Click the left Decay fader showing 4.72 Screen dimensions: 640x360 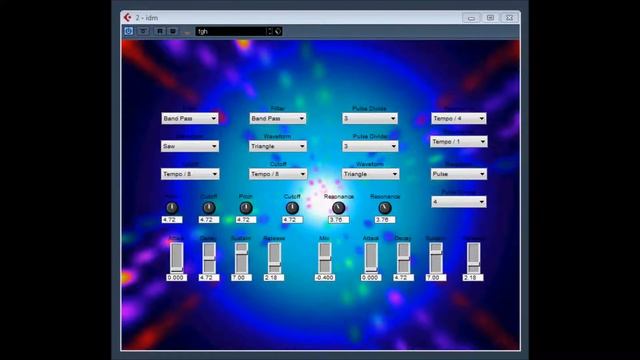pyautogui.click(x=209, y=258)
